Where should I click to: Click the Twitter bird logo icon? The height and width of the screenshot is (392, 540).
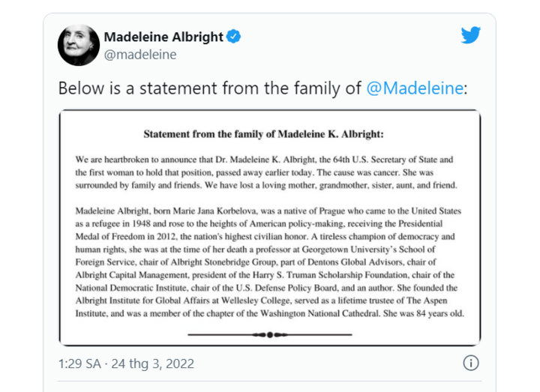pyautogui.click(x=471, y=35)
